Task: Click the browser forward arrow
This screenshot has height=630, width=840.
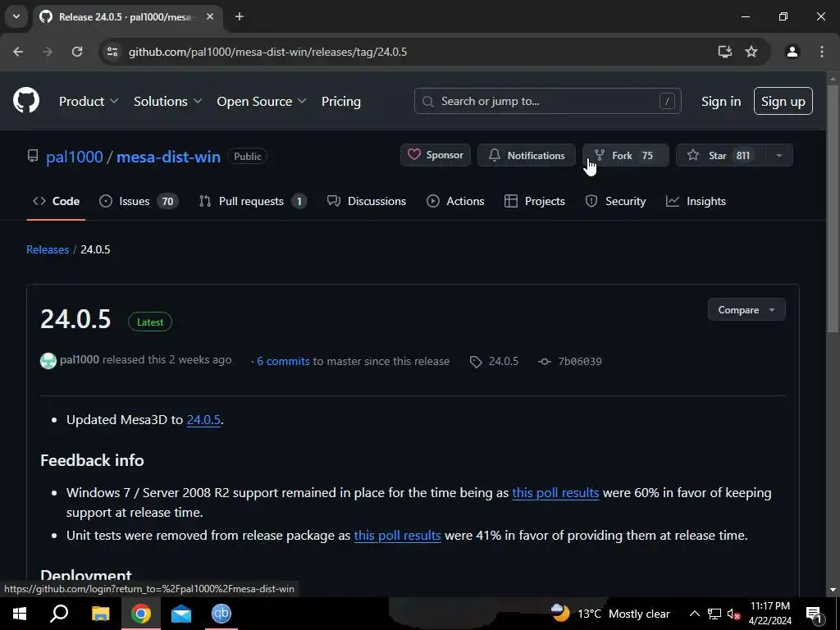Action: point(48,52)
